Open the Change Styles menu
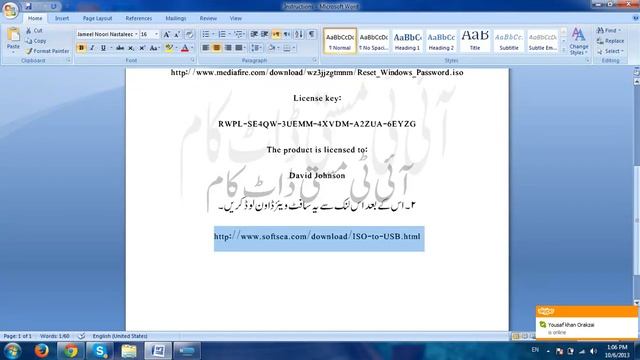Viewport: 640px width, 360px height. (x=579, y=41)
